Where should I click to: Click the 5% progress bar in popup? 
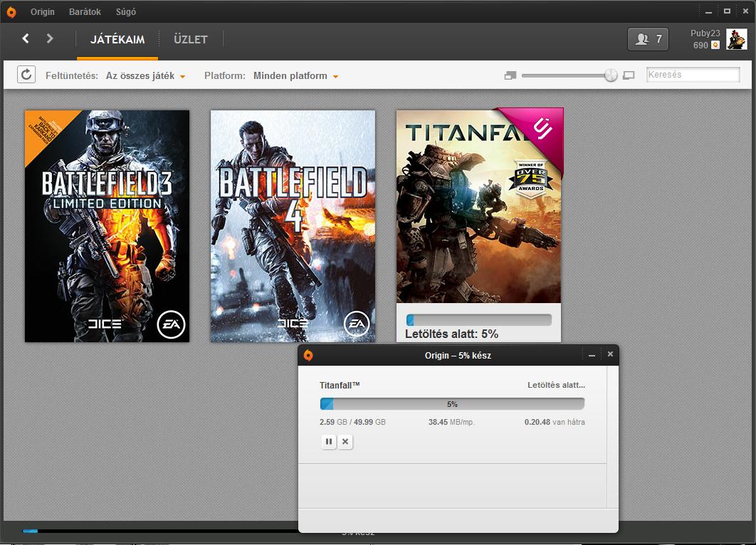click(x=452, y=404)
